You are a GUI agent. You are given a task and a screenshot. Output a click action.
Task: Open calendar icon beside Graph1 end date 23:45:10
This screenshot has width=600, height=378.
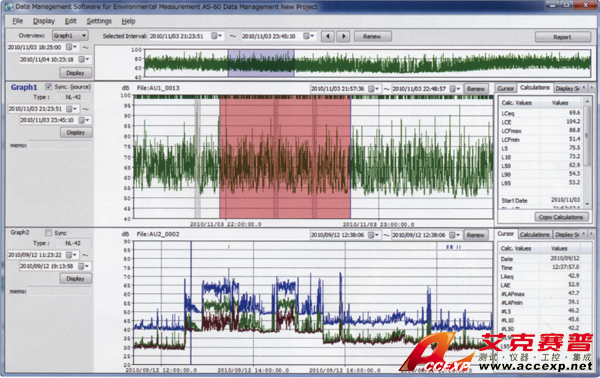(82, 120)
